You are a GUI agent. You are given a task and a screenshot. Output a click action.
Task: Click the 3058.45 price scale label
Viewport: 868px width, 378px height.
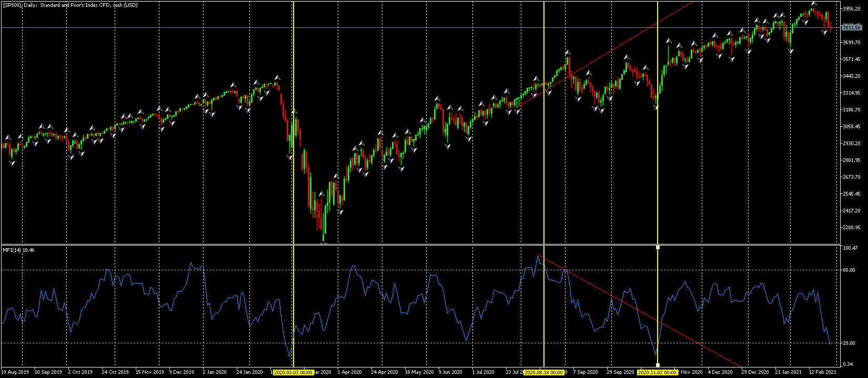(x=852, y=127)
